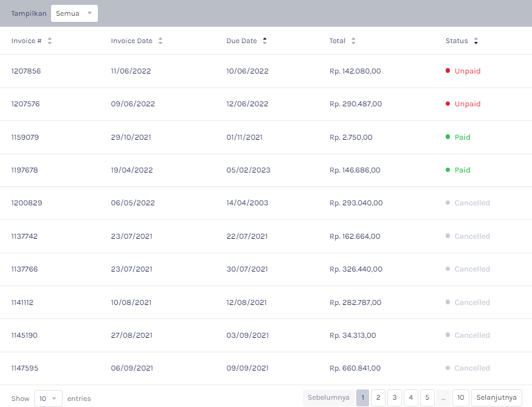The image size is (532, 407).
Task: Open invoice 1207856 row
Action: pos(26,71)
